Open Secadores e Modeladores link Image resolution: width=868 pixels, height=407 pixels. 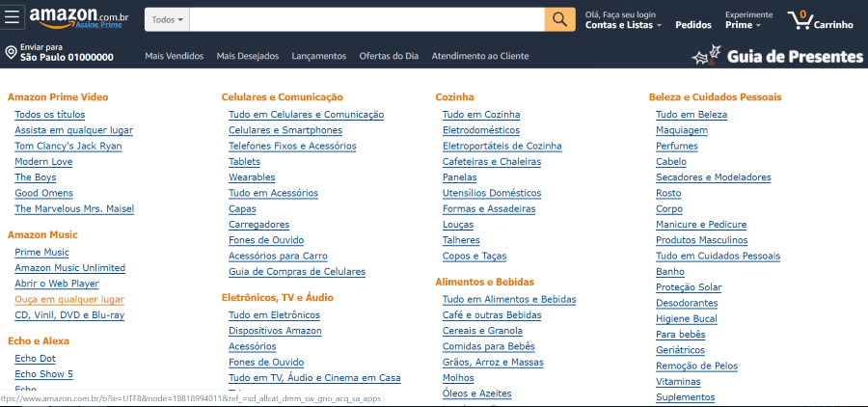(x=713, y=177)
